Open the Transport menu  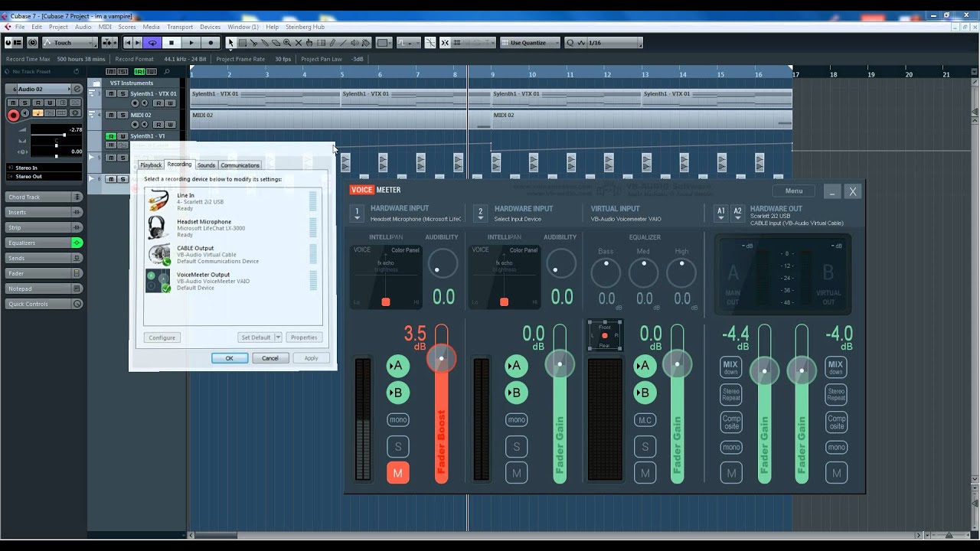click(180, 27)
